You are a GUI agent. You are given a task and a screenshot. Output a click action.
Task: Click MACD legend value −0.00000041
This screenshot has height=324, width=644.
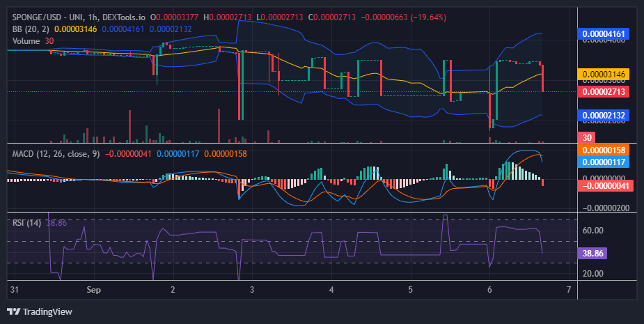(128, 154)
